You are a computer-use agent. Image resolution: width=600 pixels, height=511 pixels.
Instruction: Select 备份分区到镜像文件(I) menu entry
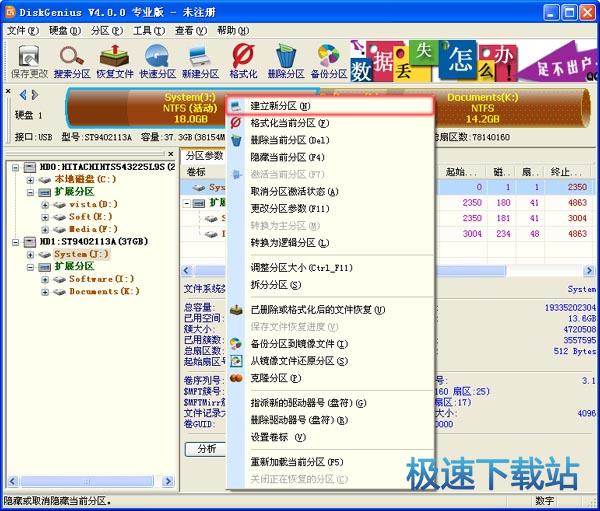pos(330,344)
